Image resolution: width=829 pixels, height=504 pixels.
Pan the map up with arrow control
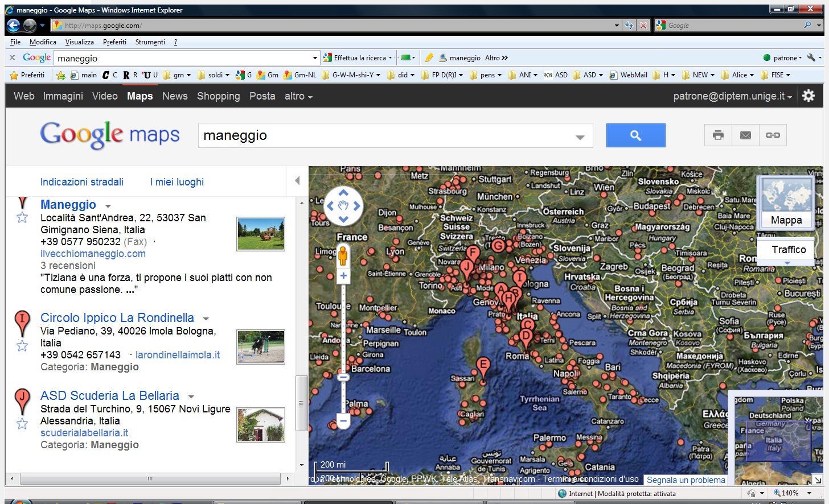click(x=343, y=193)
